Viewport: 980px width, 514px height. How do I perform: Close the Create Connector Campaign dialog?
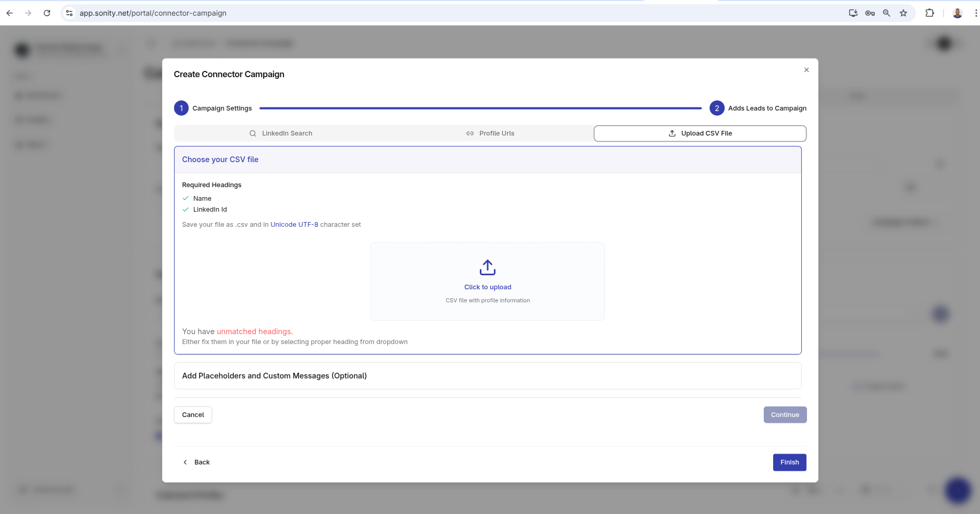pos(807,70)
